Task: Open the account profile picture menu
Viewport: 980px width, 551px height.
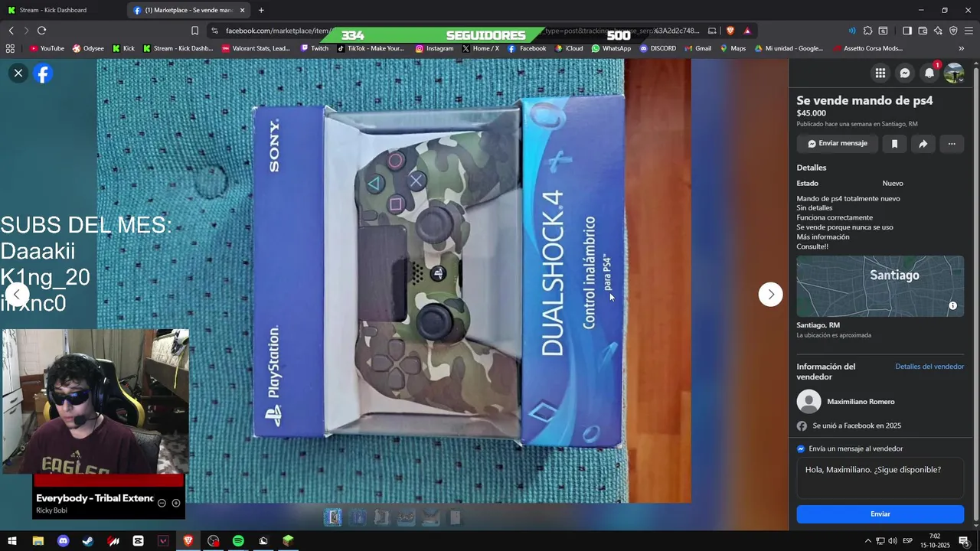Action: tap(954, 73)
